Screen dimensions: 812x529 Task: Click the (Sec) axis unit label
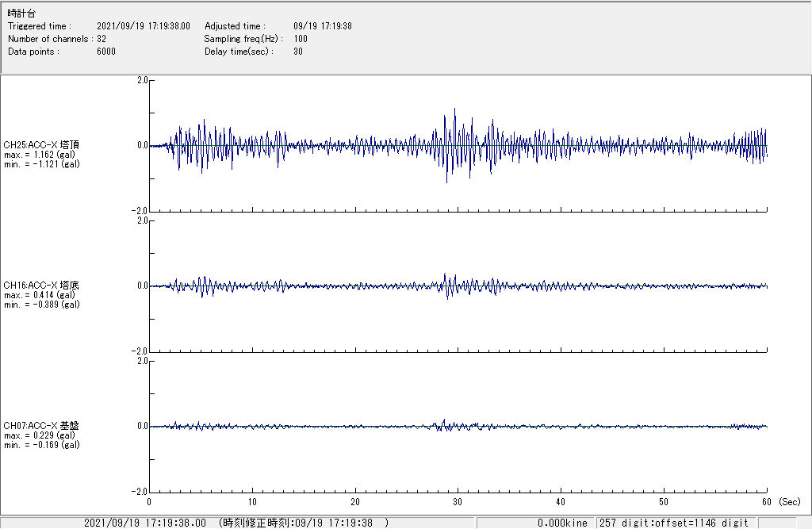tap(789, 502)
